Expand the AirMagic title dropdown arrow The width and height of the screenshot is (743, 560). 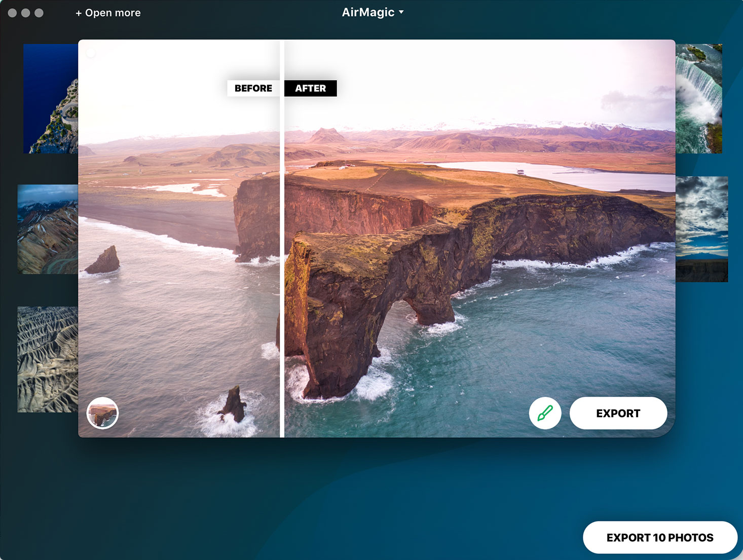pyautogui.click(x=401, y=12)
